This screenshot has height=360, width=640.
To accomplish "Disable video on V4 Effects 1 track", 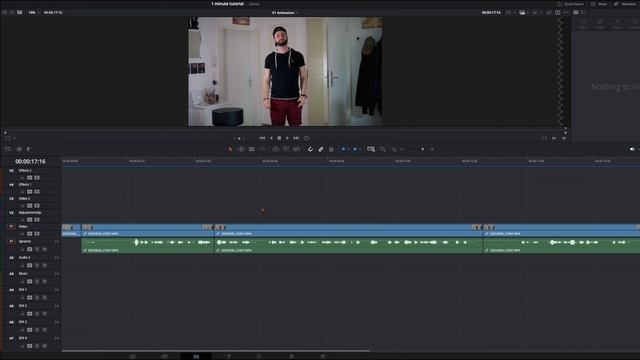I will point(37,191).
